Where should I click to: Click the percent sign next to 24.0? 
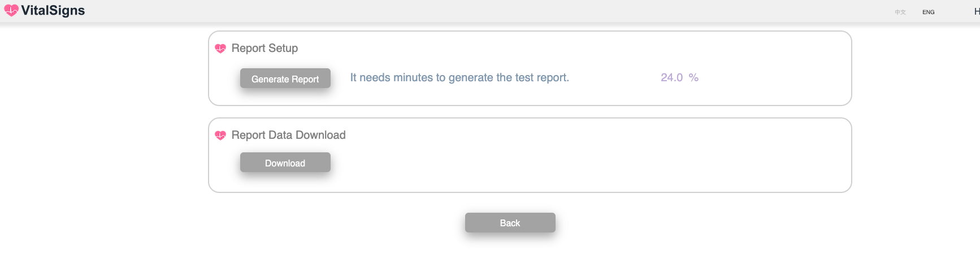point(693,78)
